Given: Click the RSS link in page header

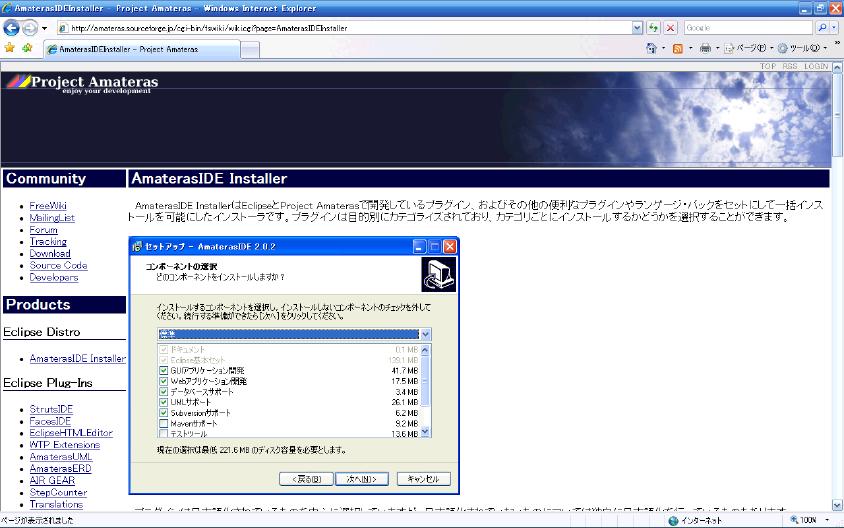Looking at the screenshot, I should pyautogui.click(x=790, y=66).
